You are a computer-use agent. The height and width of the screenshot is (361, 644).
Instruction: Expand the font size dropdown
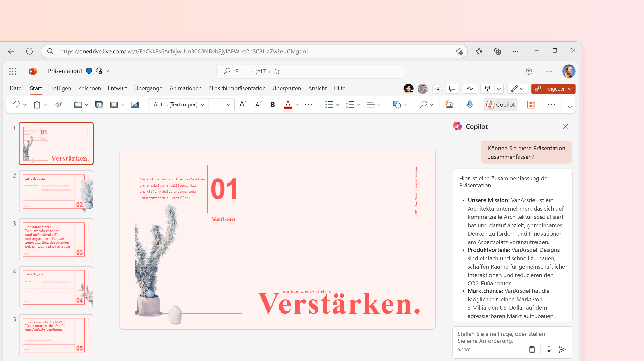pos(229,104)
